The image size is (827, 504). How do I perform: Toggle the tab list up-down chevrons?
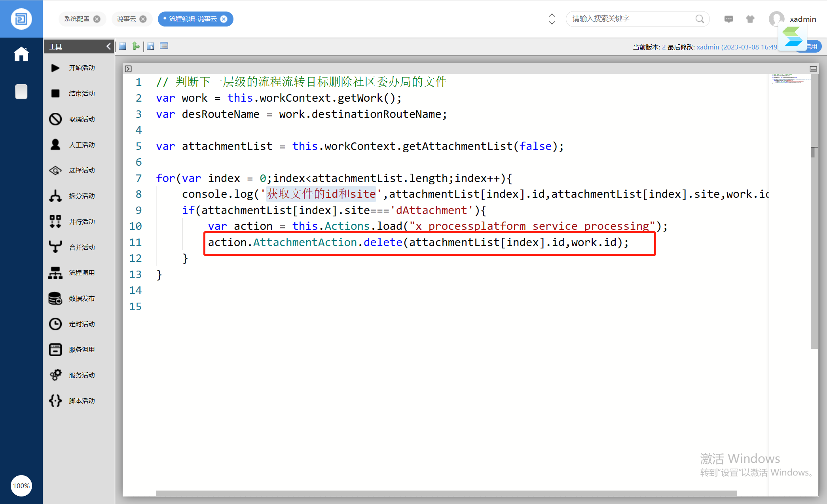(552, 19)
